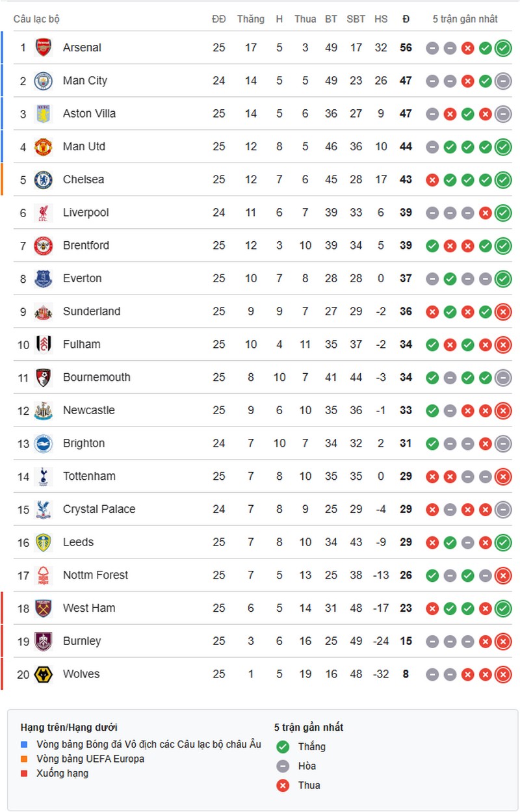Click the 'HS' goal difference column header
The image size is (520, 812).
(381, 19)
